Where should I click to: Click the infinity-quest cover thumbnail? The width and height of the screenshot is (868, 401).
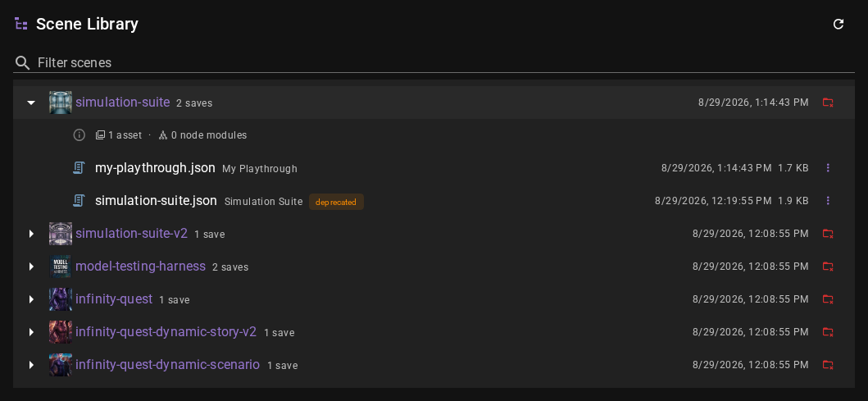61,299
